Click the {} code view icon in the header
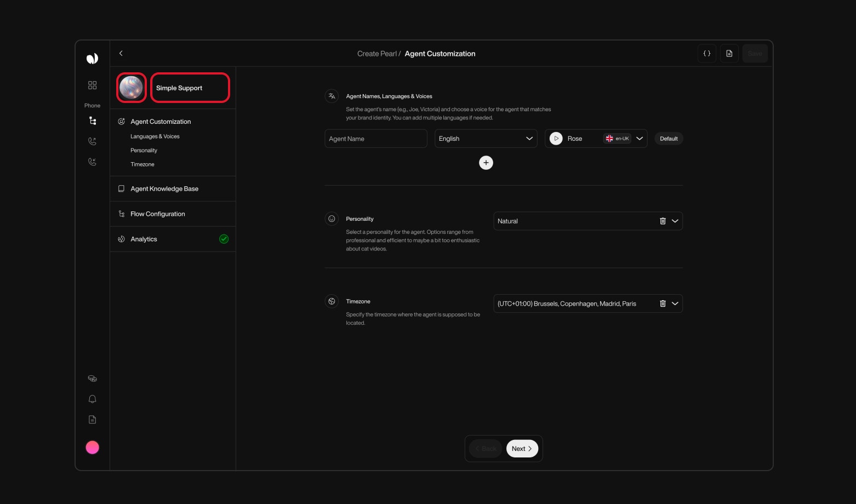 click(x=706, y=53)
